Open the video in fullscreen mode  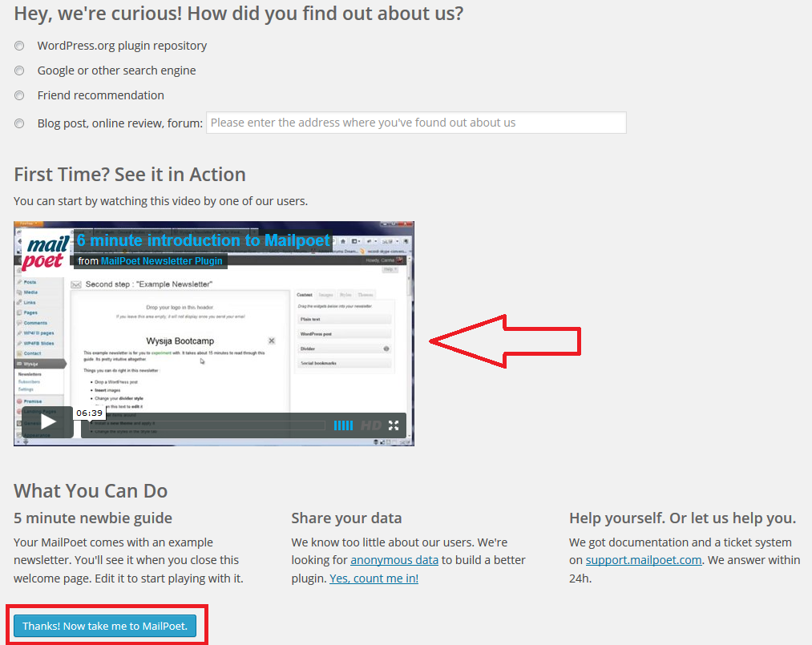click(x=394, y=425)
